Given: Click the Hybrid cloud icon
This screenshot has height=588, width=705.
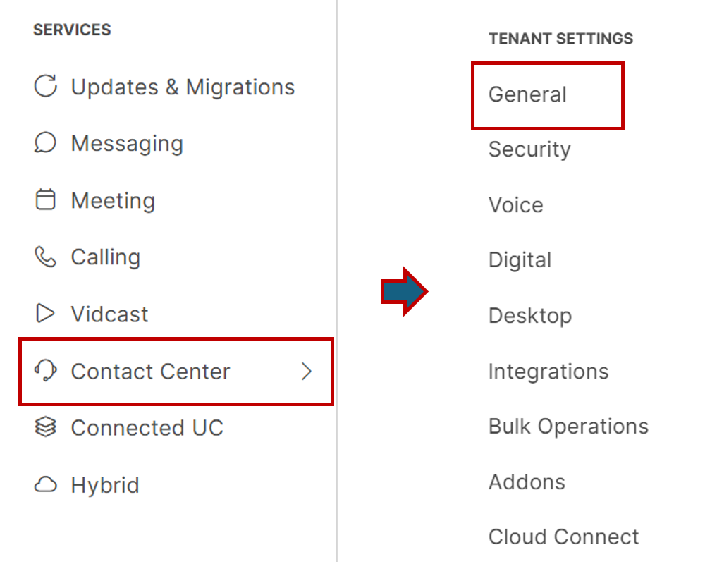Looking at the screenshot, I should coord(46,485).
